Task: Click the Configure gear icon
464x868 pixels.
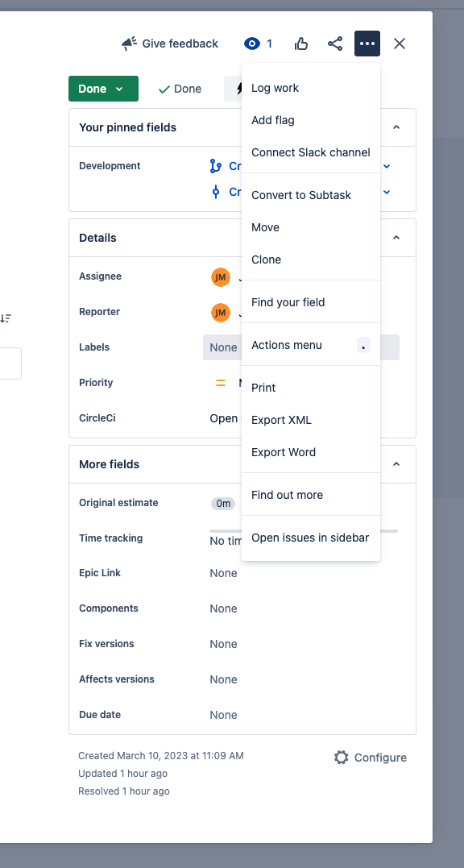Action: coord(341,757)
